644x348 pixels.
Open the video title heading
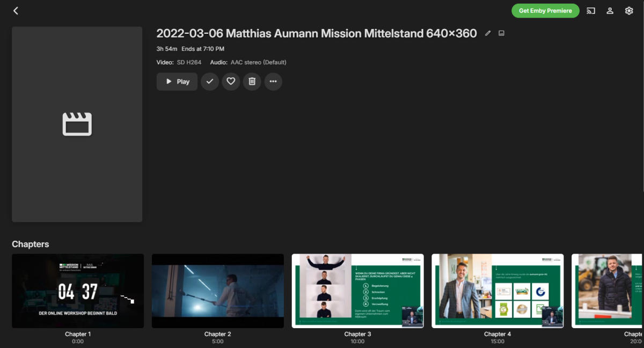[x=316, y=33]
